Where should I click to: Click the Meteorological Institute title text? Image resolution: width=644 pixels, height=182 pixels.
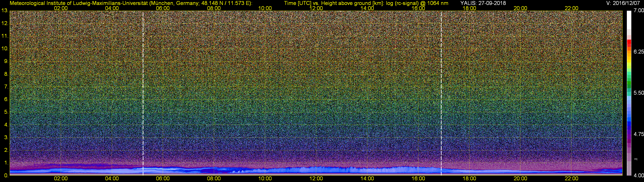pyautogui.click(x=131, y=3)
